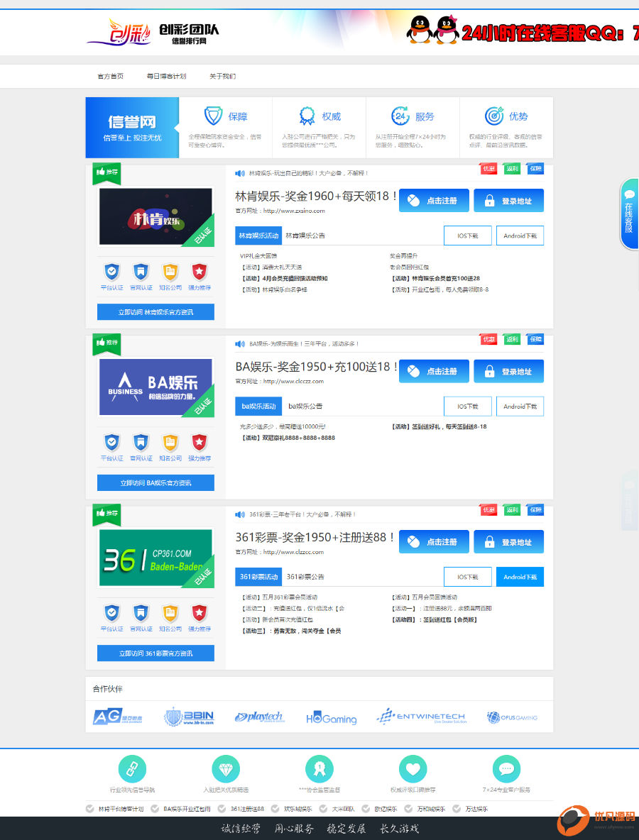Click the heart 权威评级口碑推荐 footer icon
The image size is (639, 840).
point(413,769)
